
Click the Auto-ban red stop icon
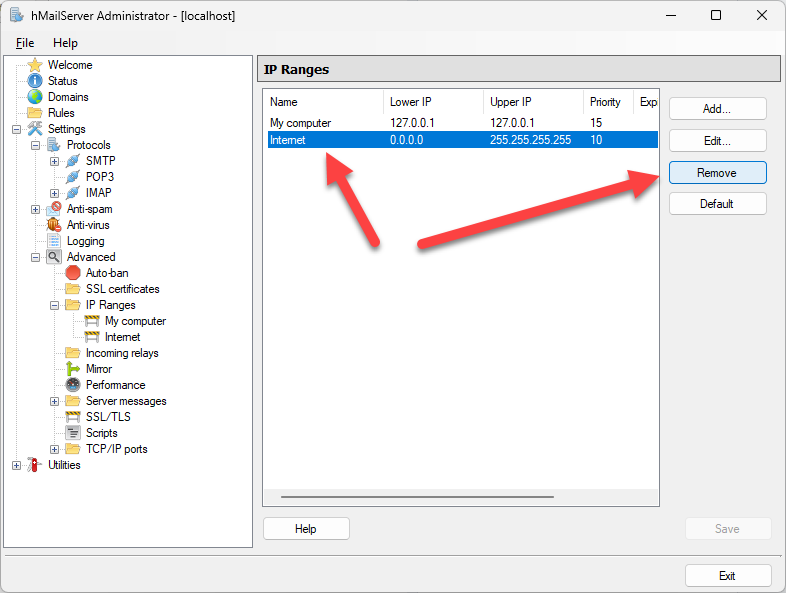point(73,273)
